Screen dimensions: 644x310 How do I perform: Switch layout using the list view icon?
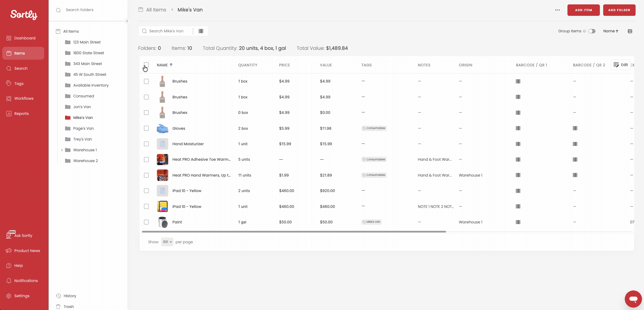point(630,31)
